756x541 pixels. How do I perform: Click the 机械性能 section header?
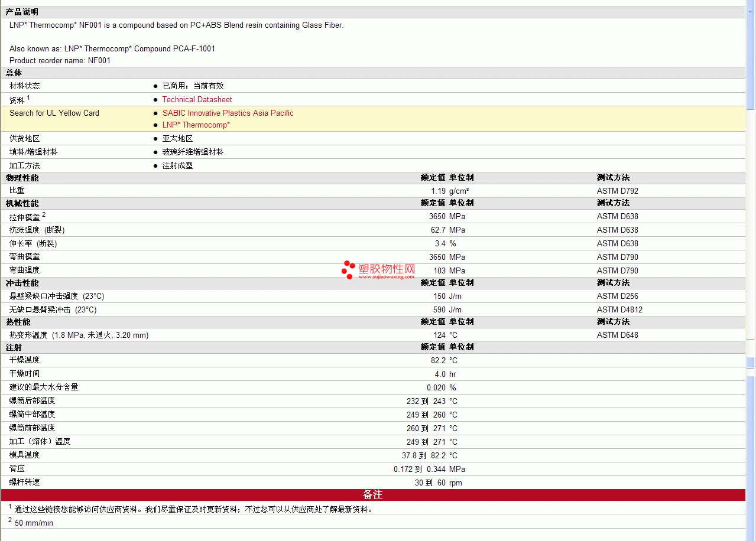(22, 203)
